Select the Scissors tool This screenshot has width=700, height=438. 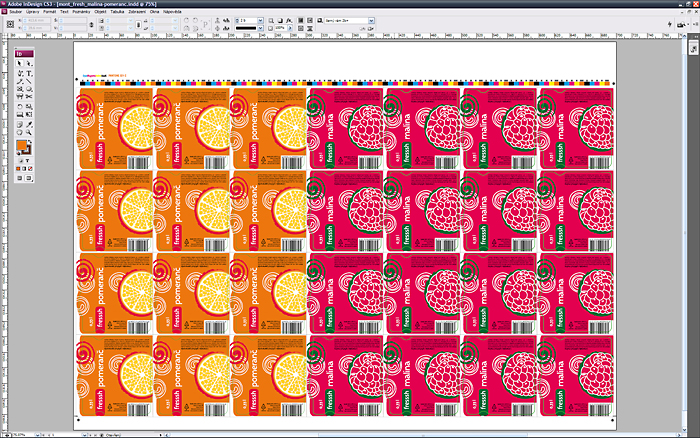(29, 96)
